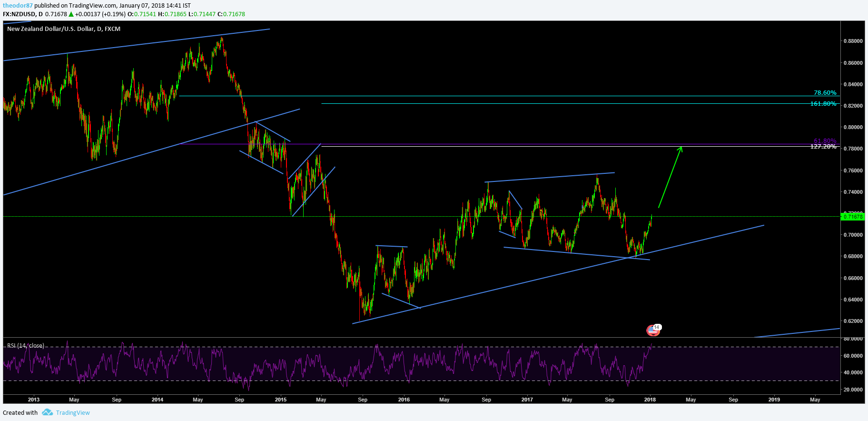Click the RSI 60.0000 axis label
868x421 pixels.
tap(853, 356)
